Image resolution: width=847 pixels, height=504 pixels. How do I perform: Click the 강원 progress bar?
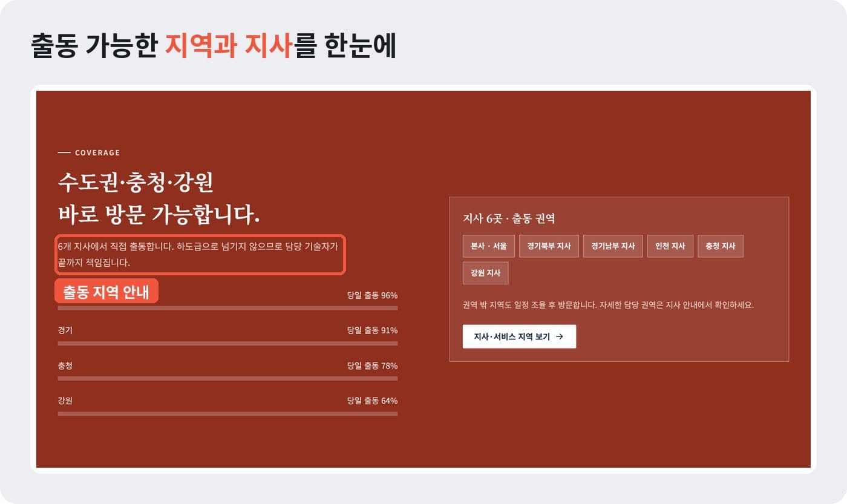pyautogui.click(x=227, y=414)
